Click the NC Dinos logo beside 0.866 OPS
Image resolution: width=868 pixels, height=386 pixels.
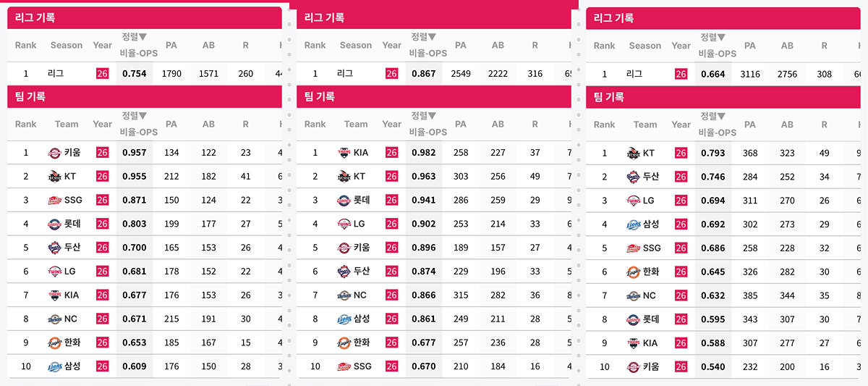344,295
